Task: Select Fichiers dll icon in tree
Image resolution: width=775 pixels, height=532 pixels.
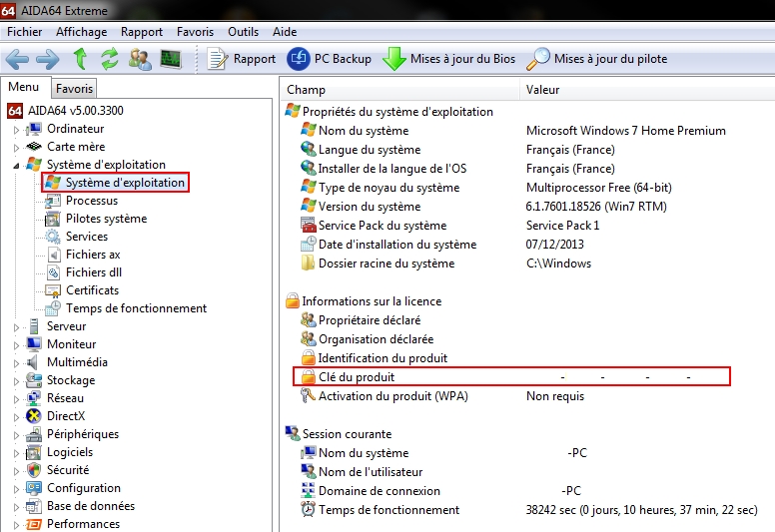Action: coord(53,272)
